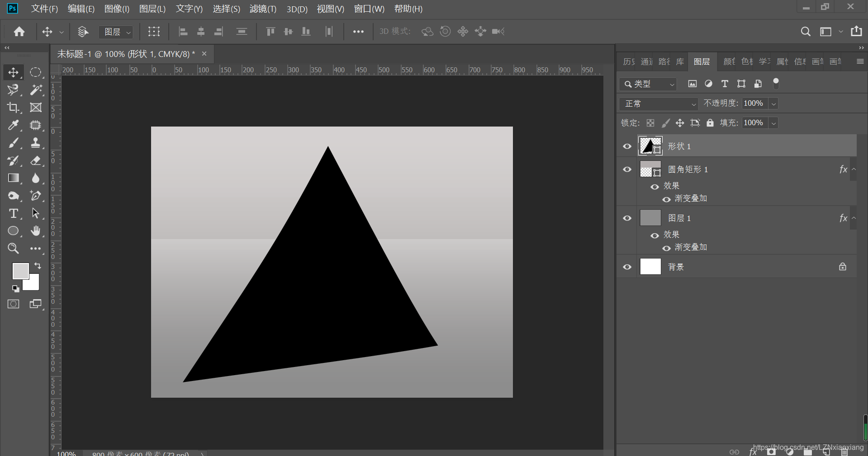This screenshot has height=456, width=868.
Task: Select the Hand tool
Action: coord(35,231)
